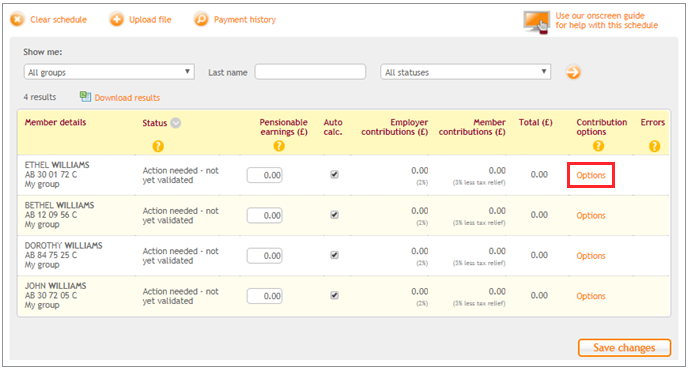This screenshot has height=373, width=689.
Task: Click the Payment history magnifier icon
Action: point(201,20)
